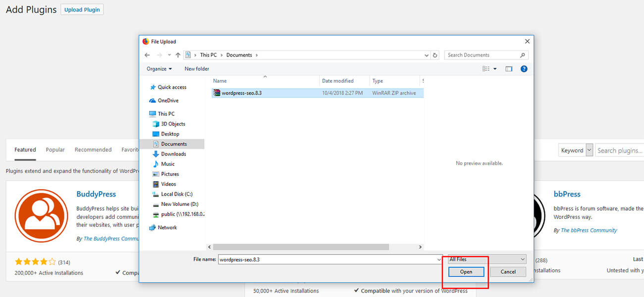Click the search magnifier icon in Search Documents
Viewport: 644px width, 297px height.
pyautogui.click(x=522, y=55)
